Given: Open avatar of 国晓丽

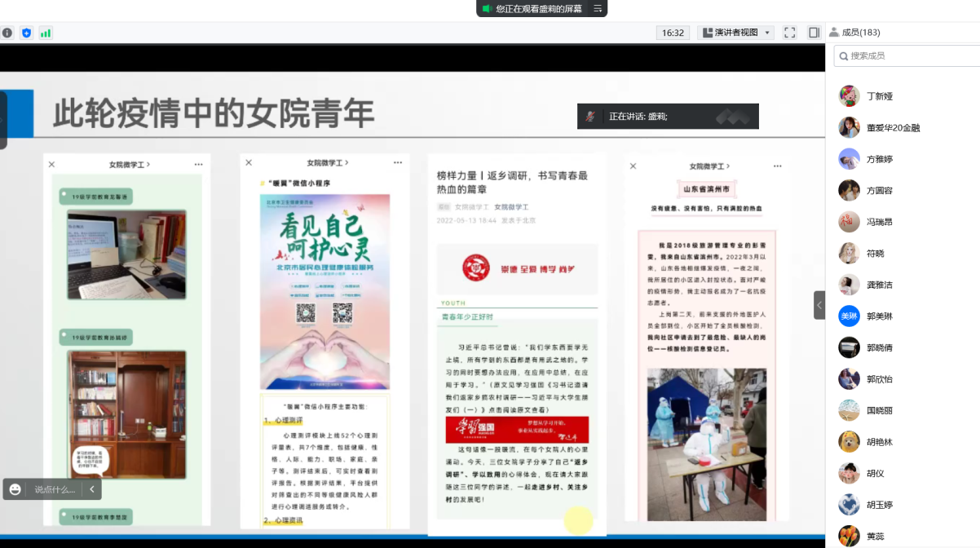Looking at the screenshot, I should click(x=849, y=410).
